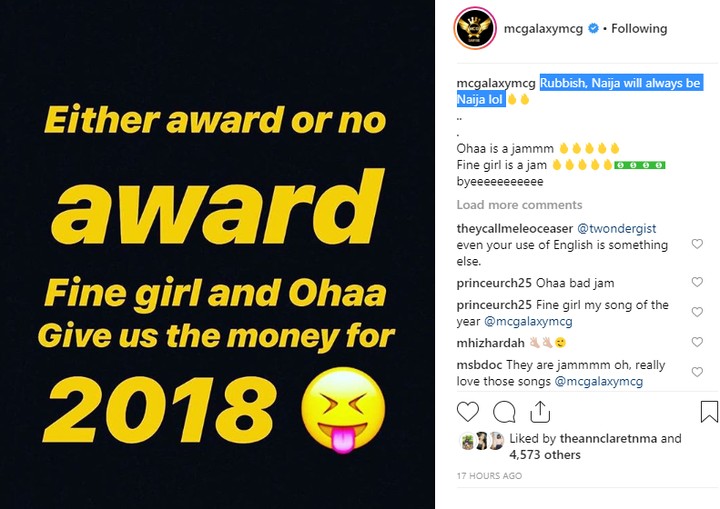Click the 17 HOURS AGO timestamp
Image resolution: width=720 pixels, height=509 pixels.
pyautogui.click(x=489, y=476)
